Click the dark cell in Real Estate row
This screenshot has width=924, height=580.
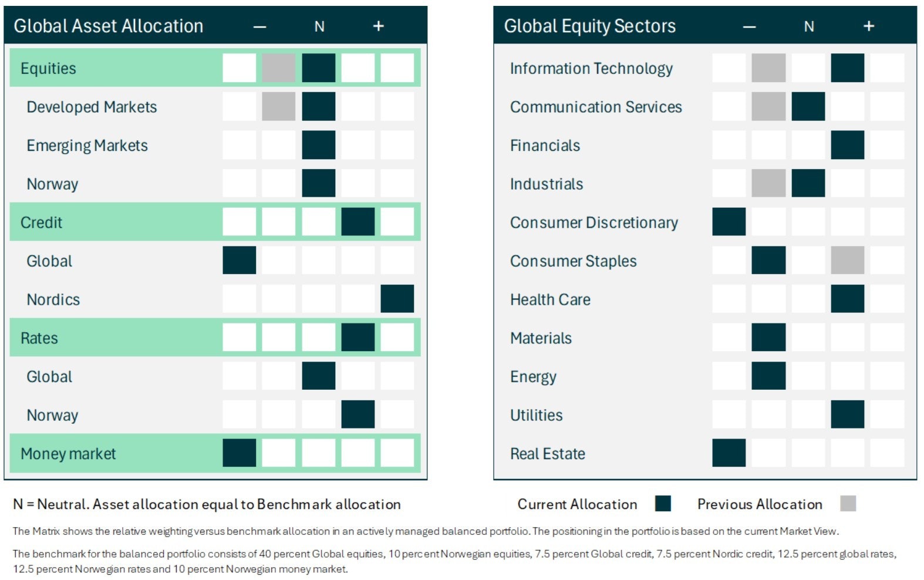[x=729, y=453]
